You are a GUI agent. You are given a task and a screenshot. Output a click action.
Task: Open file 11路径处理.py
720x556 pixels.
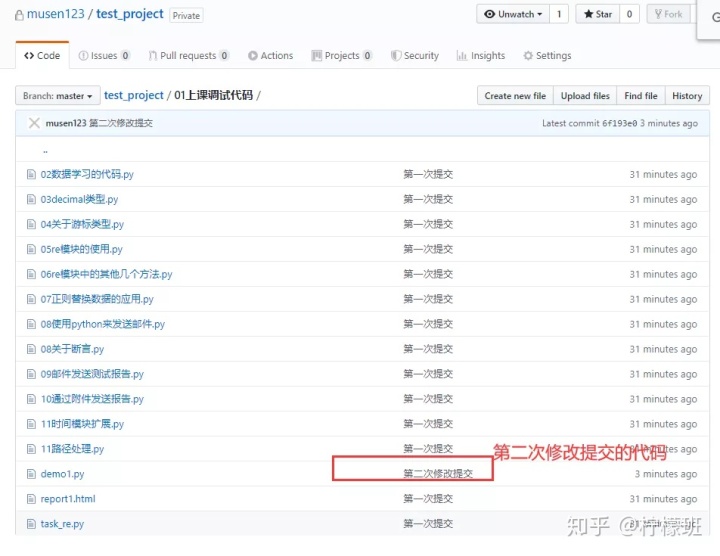[72, 449]
